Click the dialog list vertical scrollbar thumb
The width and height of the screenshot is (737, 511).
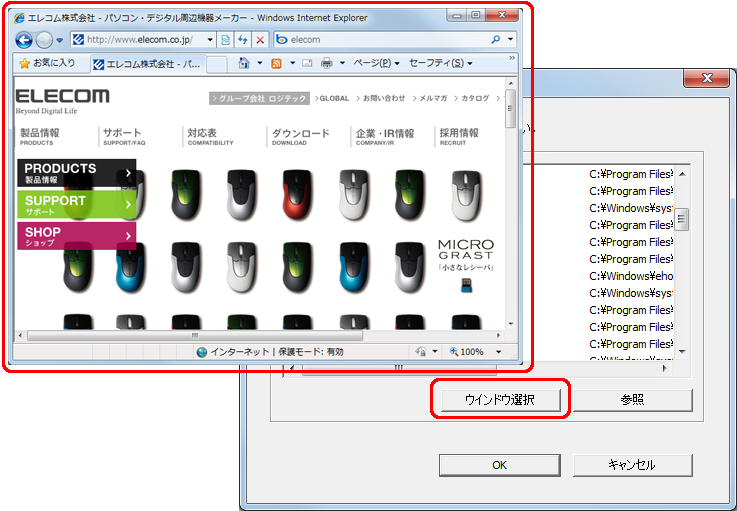pos(682,219)
